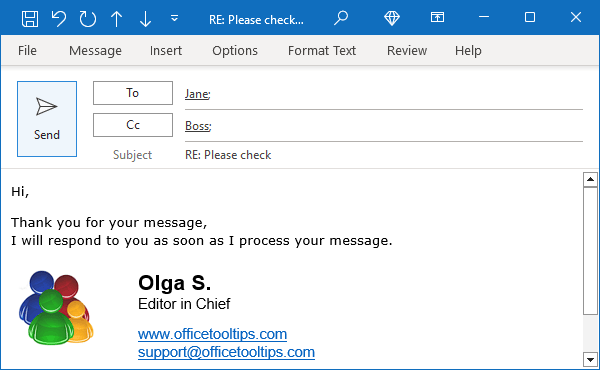The width and height of the screenshot is (600, 370).
Task: Close the message window
Action: (576, 17)
